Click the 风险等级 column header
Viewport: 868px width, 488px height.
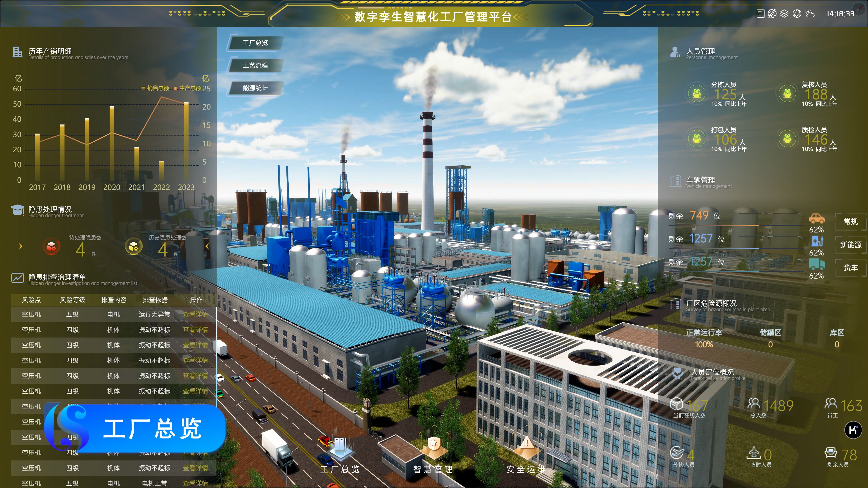click(72, 300)
